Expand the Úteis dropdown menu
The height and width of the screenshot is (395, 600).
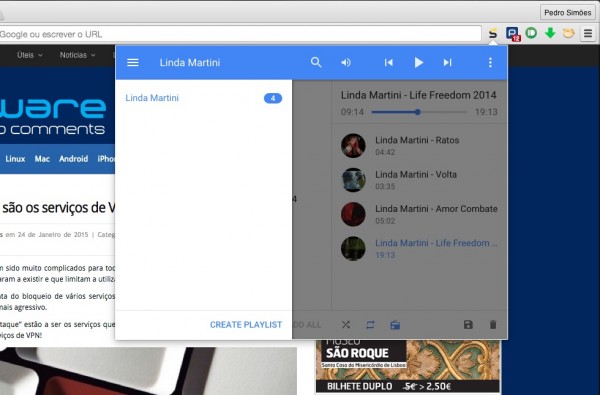coord(29,55)
